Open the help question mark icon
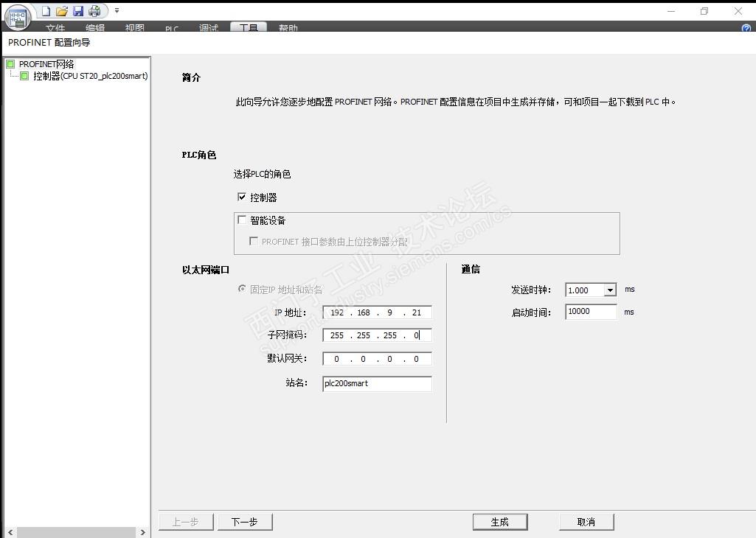The height and width of the screenshot is (538, 756). coord(746,28)
